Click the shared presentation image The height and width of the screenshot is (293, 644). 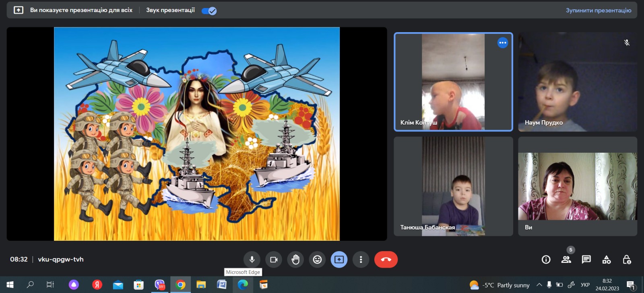[x=197, y=134]
